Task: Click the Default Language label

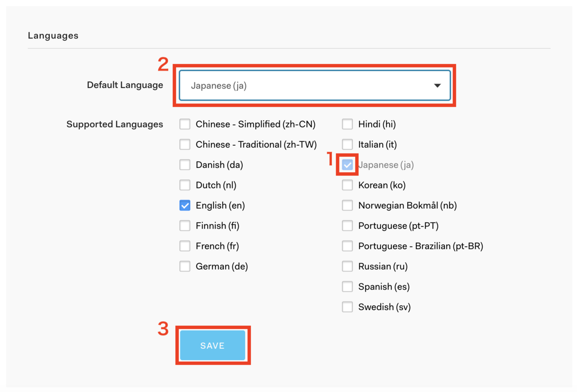Action: tap(125, 85)
